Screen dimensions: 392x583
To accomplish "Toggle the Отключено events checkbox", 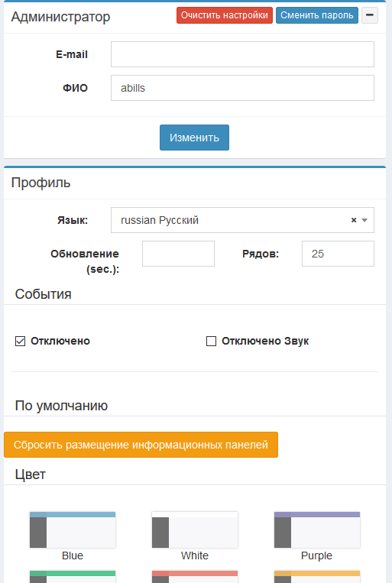I will [20, 341].
